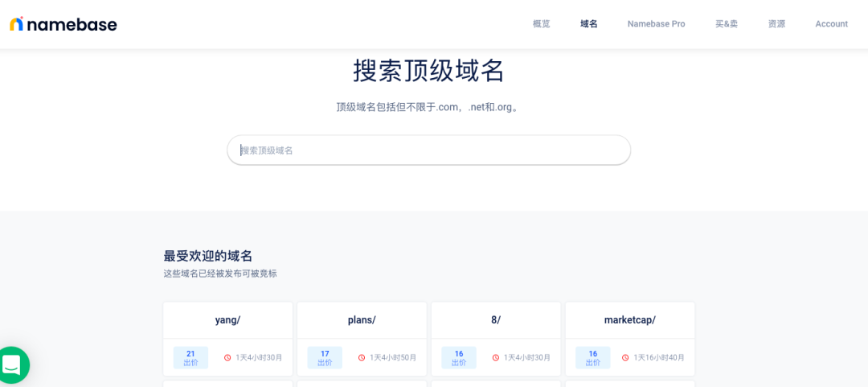Click the 1天4小时30月 text on 8/ card

(x=527, y=357)
